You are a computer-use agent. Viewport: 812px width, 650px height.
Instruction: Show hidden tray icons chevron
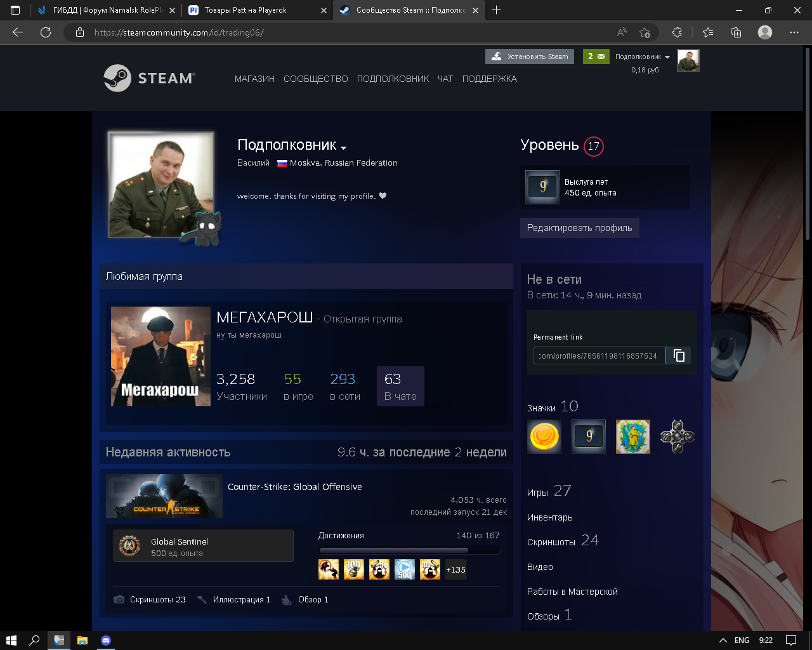(723, 640)
